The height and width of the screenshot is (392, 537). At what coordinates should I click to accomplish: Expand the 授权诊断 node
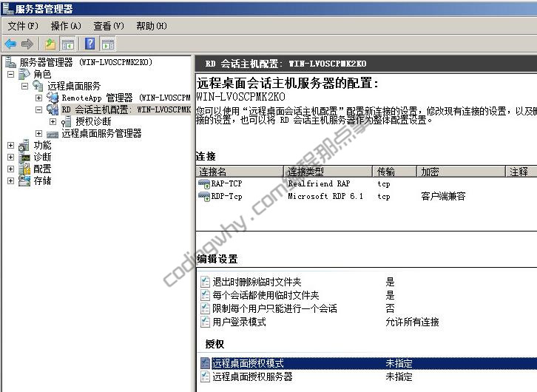tap(53, 121)
